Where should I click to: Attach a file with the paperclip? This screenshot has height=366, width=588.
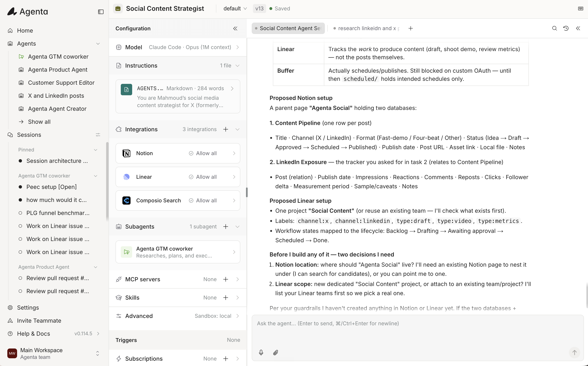(276, 352)
